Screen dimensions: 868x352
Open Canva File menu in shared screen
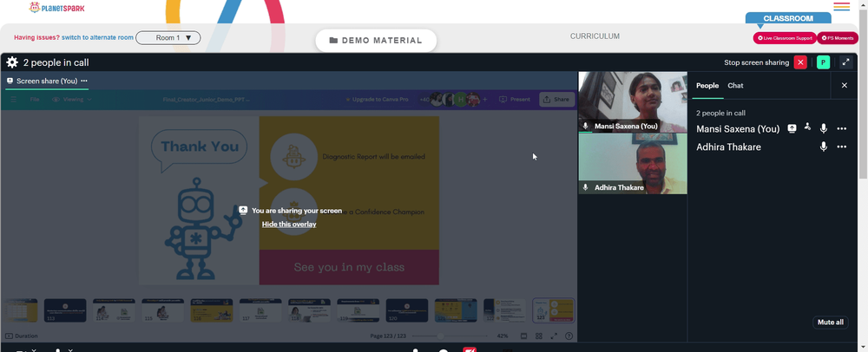click(x=35, y=100)
